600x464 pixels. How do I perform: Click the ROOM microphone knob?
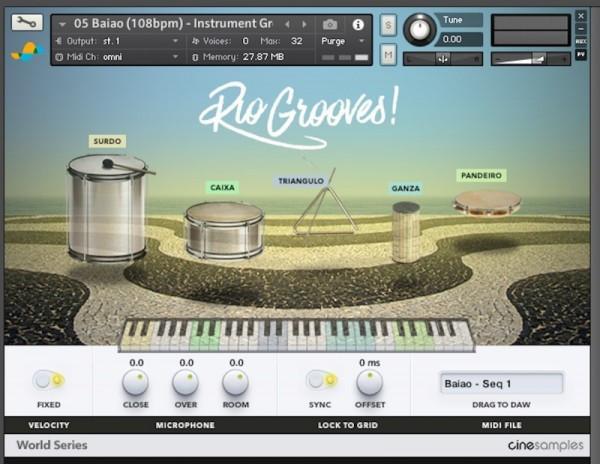coord(236,383)
